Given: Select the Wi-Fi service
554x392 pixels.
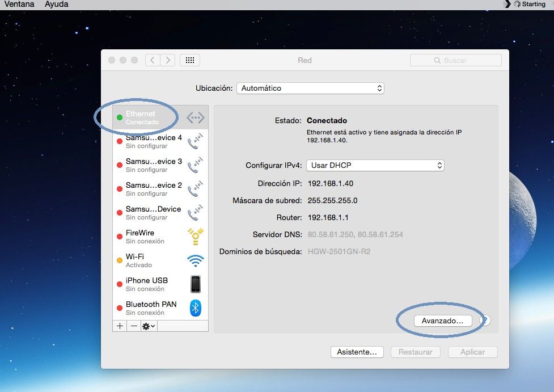Looking at the screenshot, I should pyautogui.click(x=160, y=260).
